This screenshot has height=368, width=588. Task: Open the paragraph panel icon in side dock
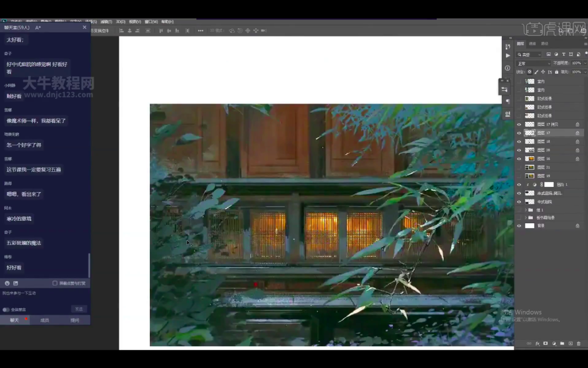pos(508,102)
